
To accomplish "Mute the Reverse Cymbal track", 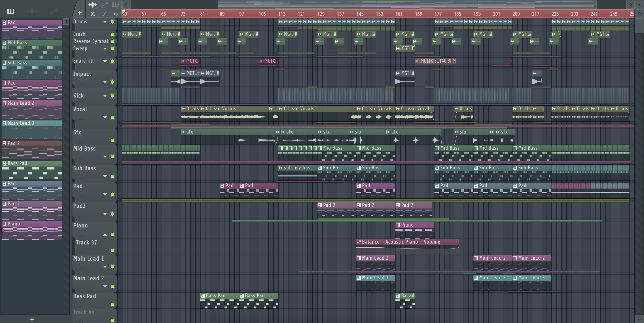I will click(x=112, y=42).
